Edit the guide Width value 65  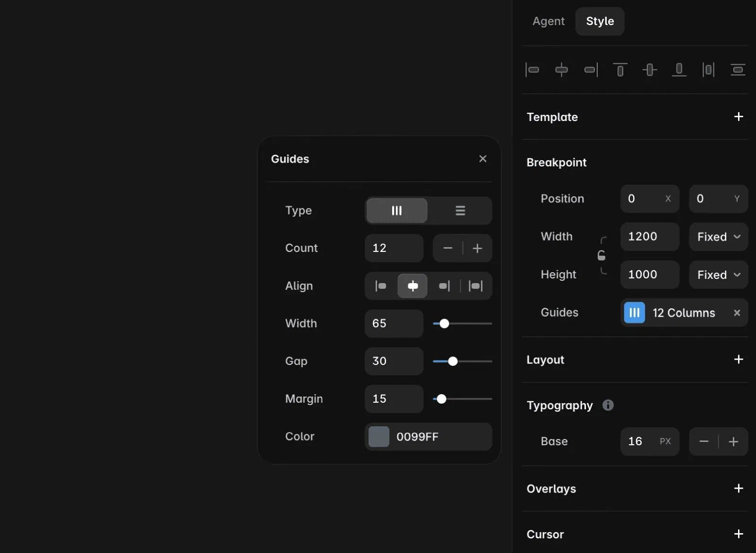394,324
